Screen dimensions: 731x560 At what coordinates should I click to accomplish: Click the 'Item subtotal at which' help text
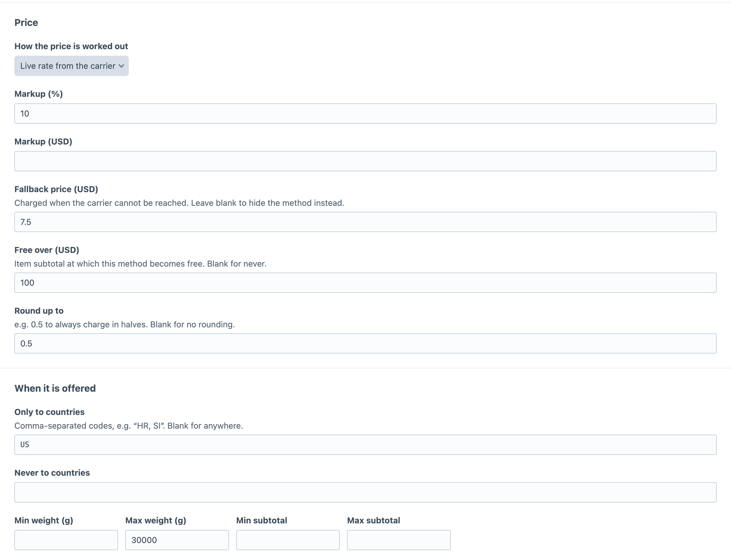click(x=140, y=264)
